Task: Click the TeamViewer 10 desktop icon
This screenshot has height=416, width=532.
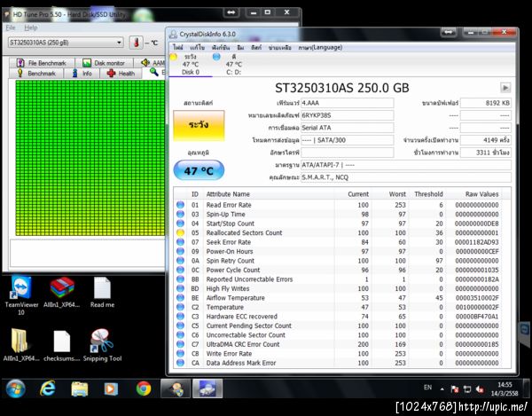Action: 21,295
